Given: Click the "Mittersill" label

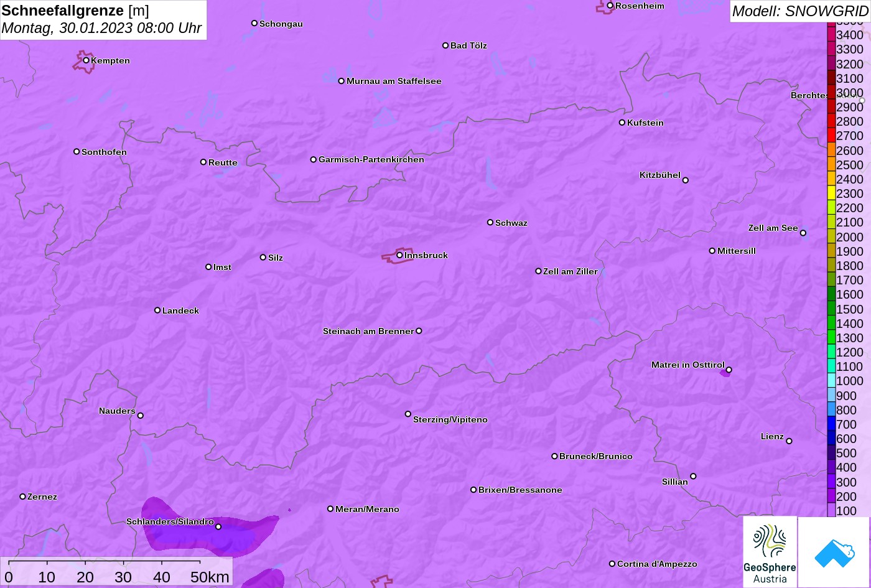Looking at the screenshot, I should pos(737,251).
